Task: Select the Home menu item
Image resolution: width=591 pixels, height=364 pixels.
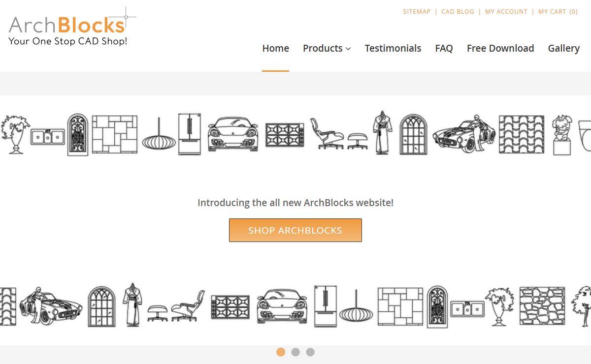Action: point(276,48)
